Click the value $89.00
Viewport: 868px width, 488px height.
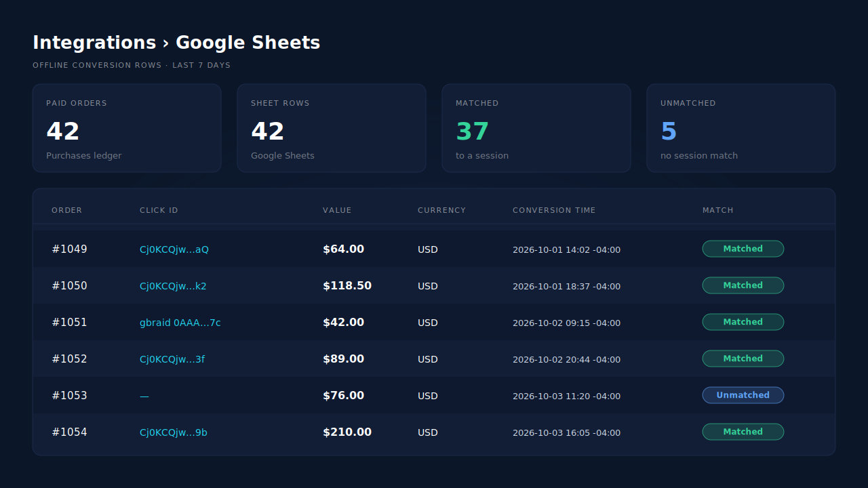coord(343,359)
